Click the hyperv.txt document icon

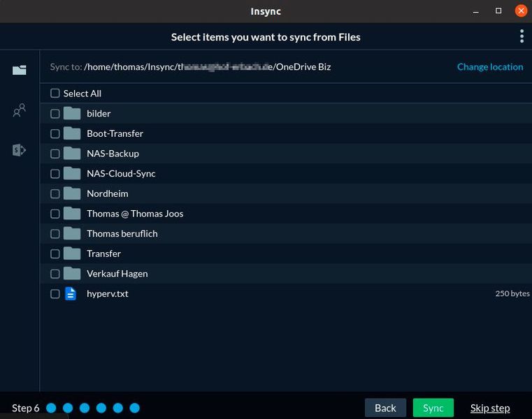tap(71, 293)
